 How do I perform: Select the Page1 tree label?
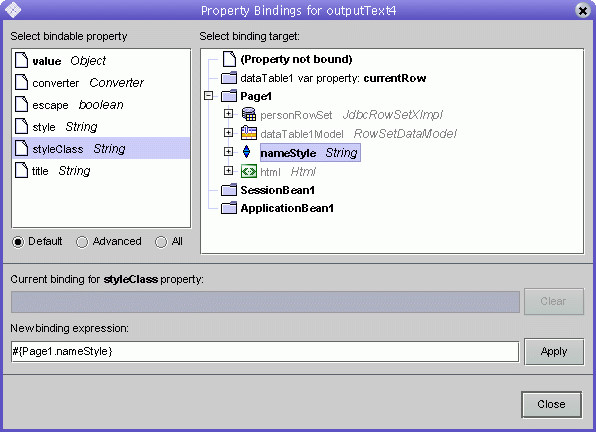[256, 96]
